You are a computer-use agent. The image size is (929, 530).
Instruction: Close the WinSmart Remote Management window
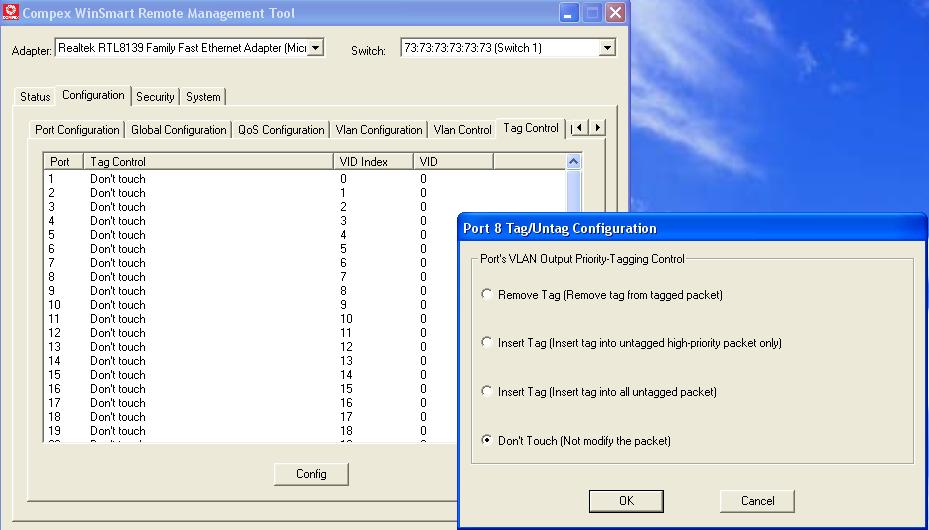click(x=615, y=13)
